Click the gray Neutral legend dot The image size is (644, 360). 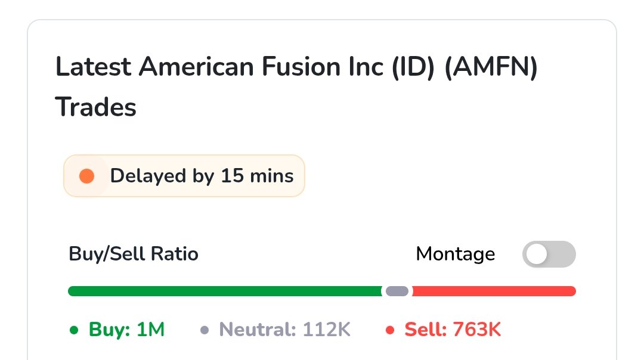pyautogui.click(x=204, y=330)
